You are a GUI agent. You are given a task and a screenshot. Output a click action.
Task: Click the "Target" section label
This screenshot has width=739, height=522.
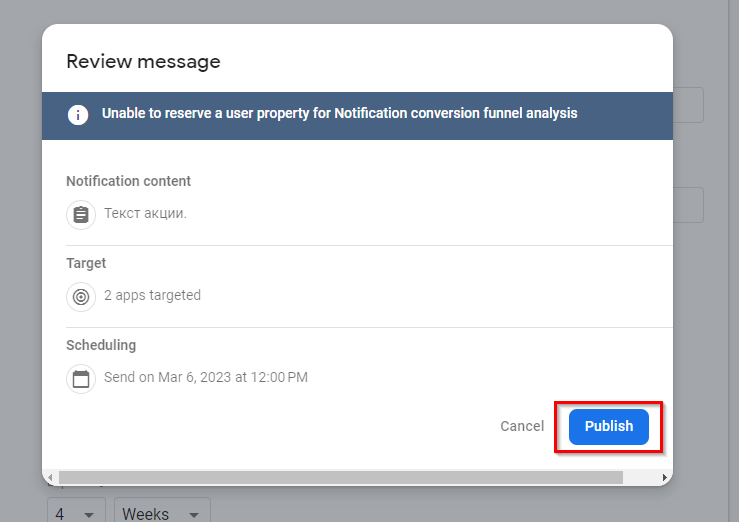86,263
